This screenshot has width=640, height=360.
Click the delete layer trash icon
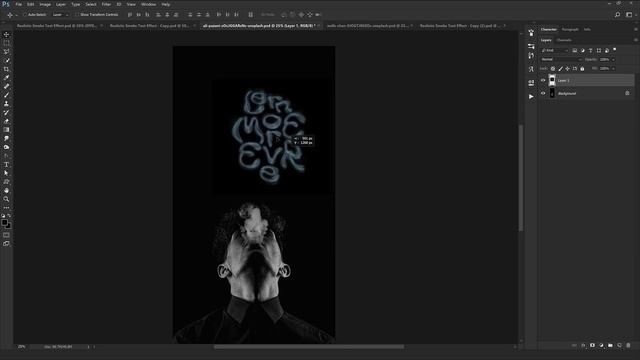point(628,345)
